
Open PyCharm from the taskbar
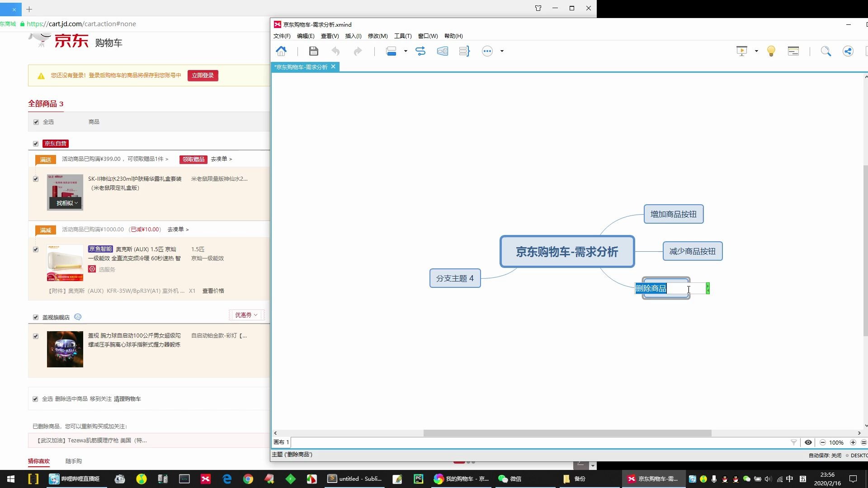coord(418,479)
